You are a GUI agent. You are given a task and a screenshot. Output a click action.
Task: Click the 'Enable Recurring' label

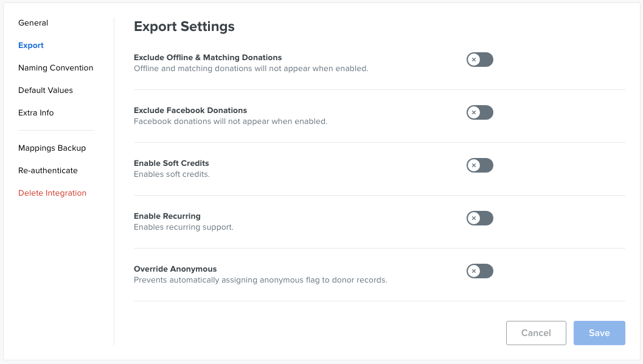click(167, 216)
